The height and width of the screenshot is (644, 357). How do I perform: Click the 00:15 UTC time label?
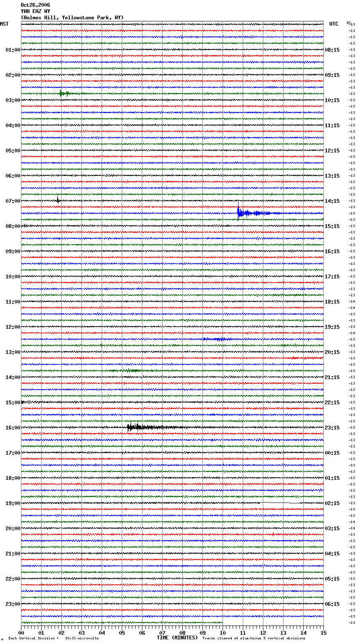[332, 453]
